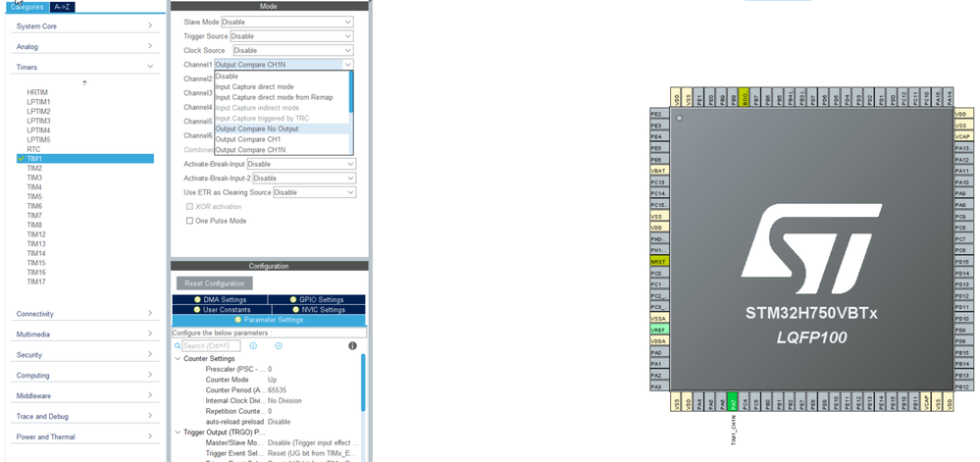Select TIM8 in the timers list
This screenshot has height=462, width=980.
click(x=34, y=225)
